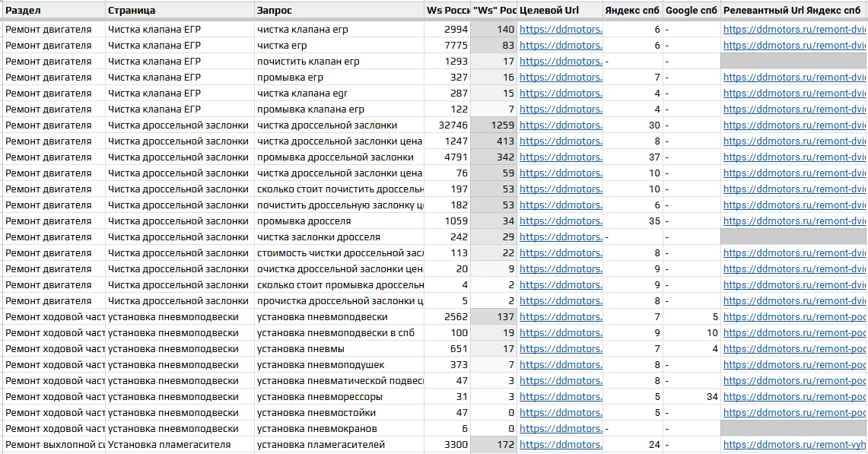The height and width of the screenshot is (454, 868).
Task: Open relevant URL link in "установка пневмы" row
Action: click(794, 349)
